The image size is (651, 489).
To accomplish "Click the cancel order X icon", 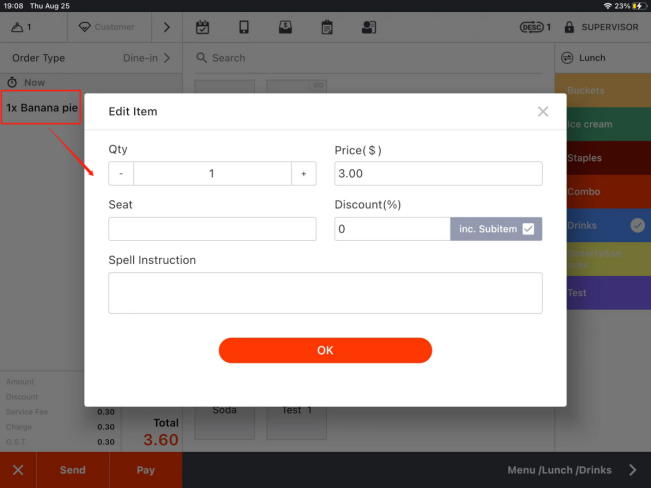I will coord(18,470).
